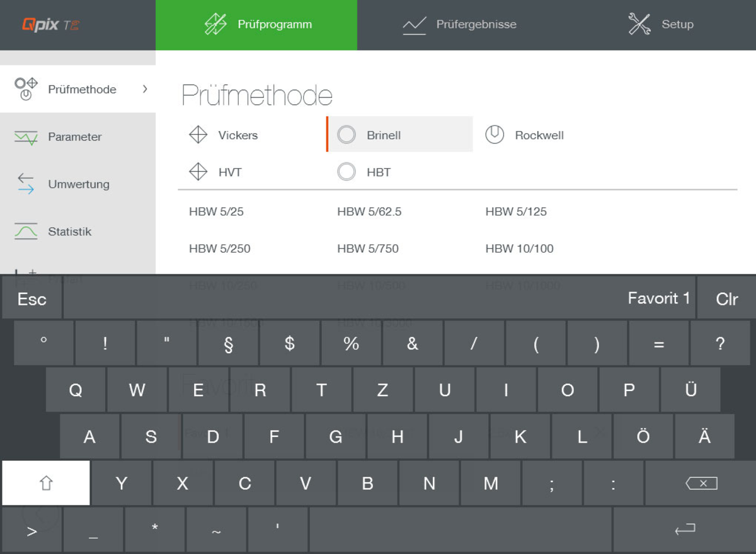Click the Prüfmethode sidebar icon

(26, 89)
